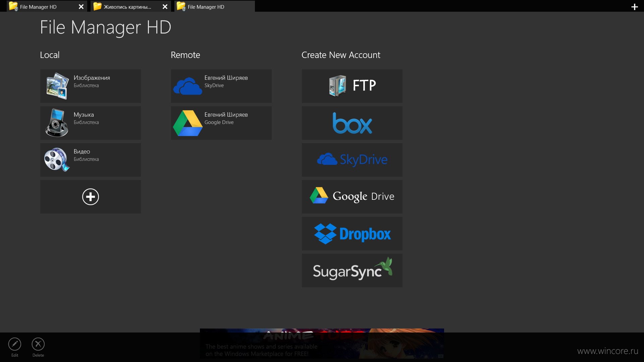644x362 pixels.
Task: Click the Anime Tube advertisement banner
Action: 322,344
